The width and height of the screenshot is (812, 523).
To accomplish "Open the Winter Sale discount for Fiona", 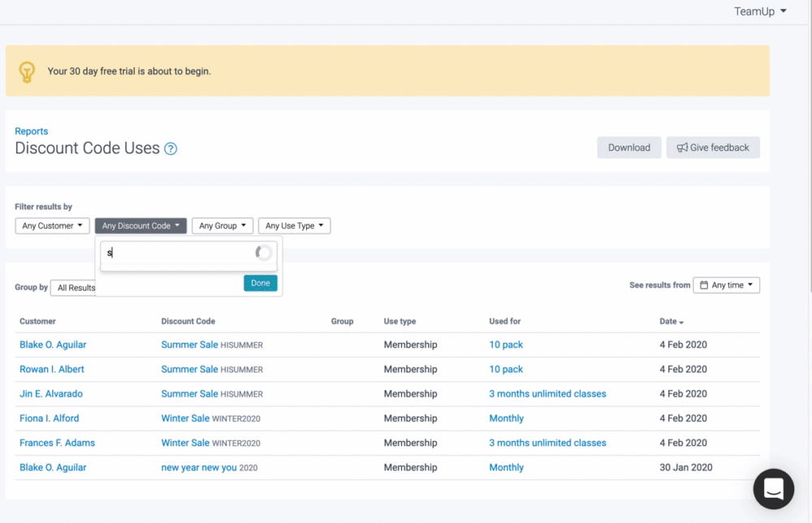I will click(185, 418).
